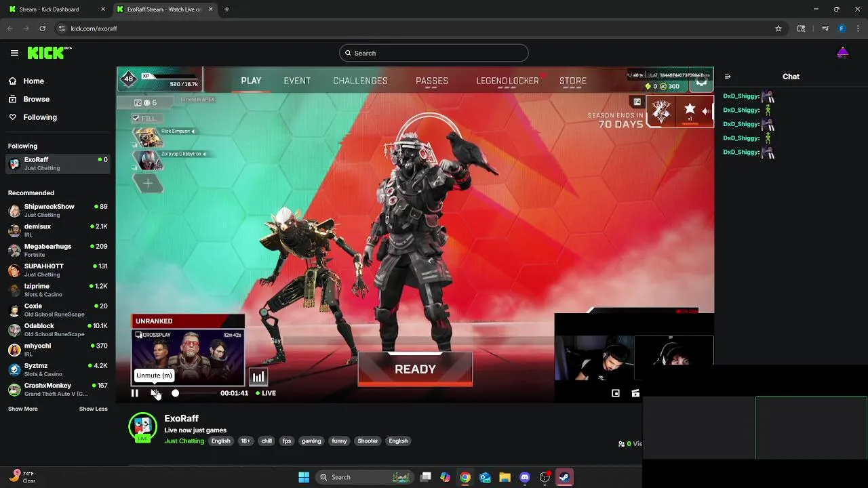Image resolution: width=868 pixels, height=488 pixels.
Task: Open ExoRaff in Following list
Action: [x=58, y=163]
